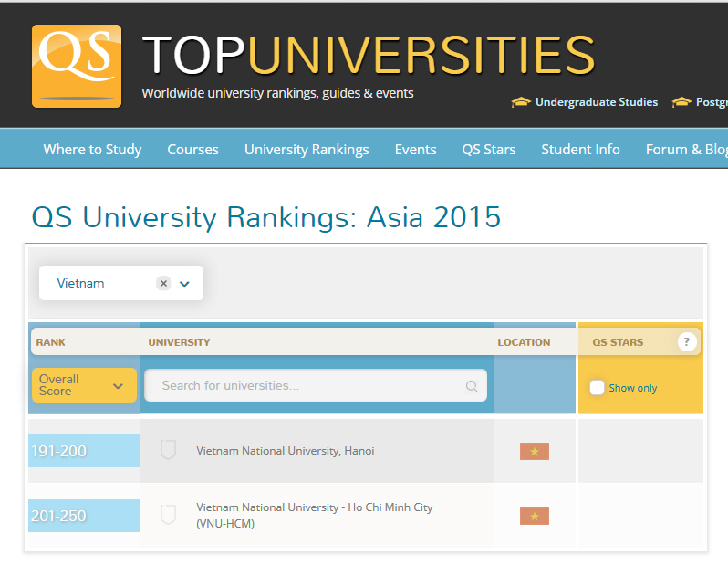
Task: Go to the QS Stars menu item
Action: click(x=488, y=150)
